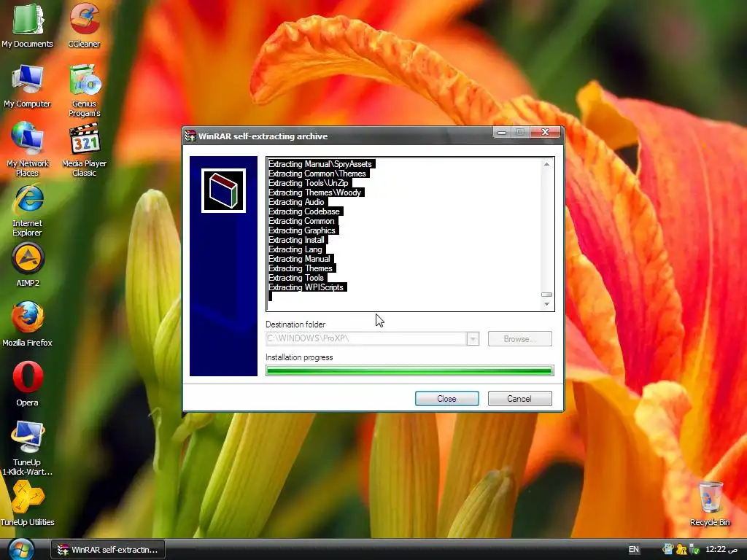
Task: Click the WinRAR taskbar button
Action: coord(108,550)
